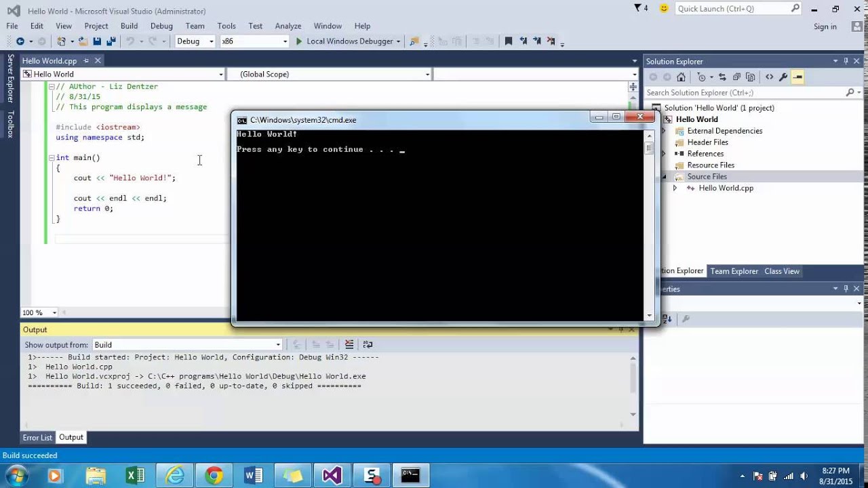868x488 pixels.
Task: Open the feedback smiley icon
Action: [664, 8]
